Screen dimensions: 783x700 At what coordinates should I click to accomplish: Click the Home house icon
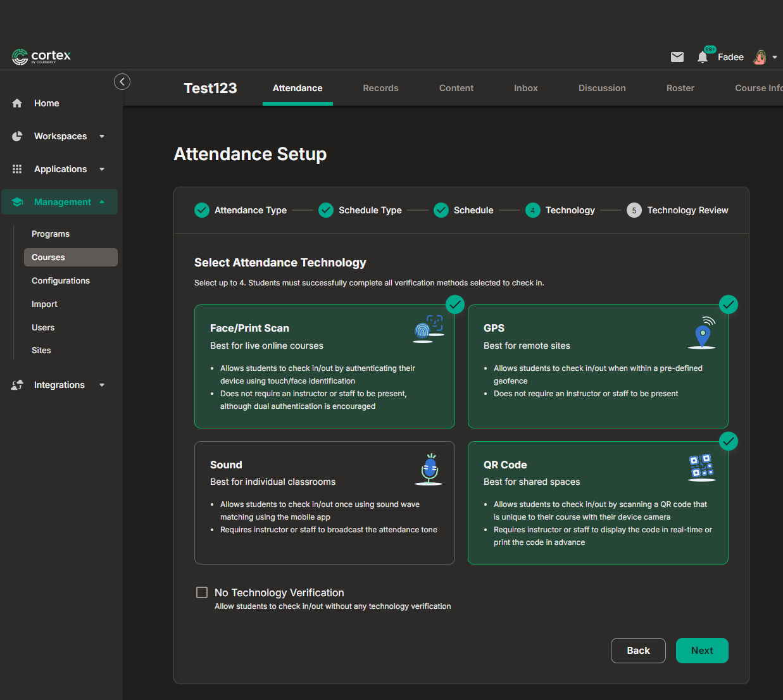point(17,103)
